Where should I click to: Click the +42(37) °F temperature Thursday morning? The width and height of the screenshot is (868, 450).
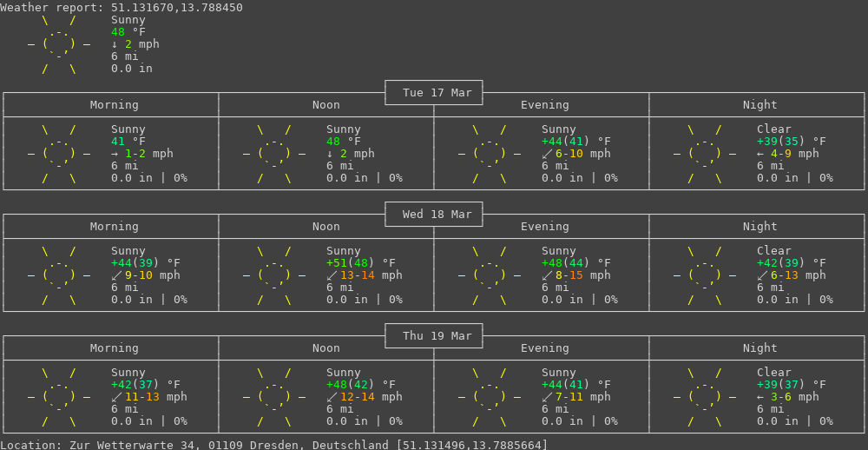(146, 385)
